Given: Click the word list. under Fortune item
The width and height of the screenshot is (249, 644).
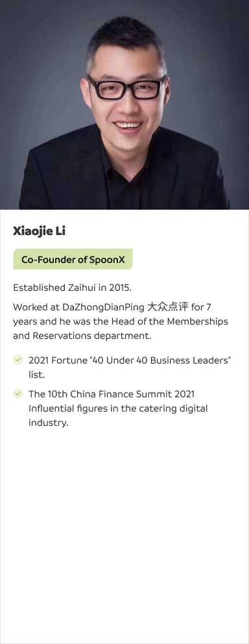Looking at the screenshot, I should tap(36, 375).
